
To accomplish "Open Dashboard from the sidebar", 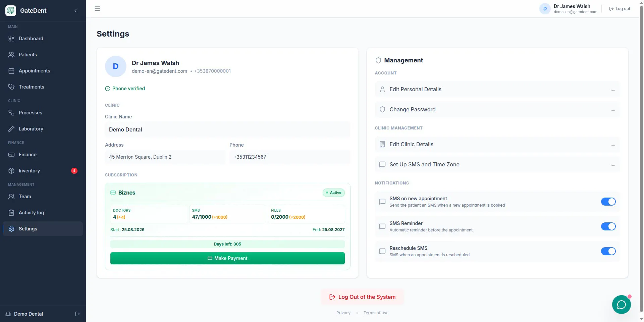I will coord(43,39).
